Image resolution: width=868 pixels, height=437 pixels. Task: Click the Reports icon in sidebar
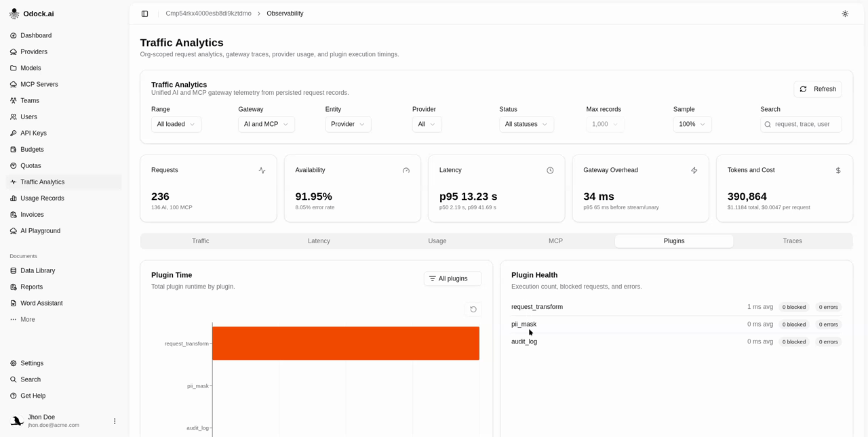(13, 287)
